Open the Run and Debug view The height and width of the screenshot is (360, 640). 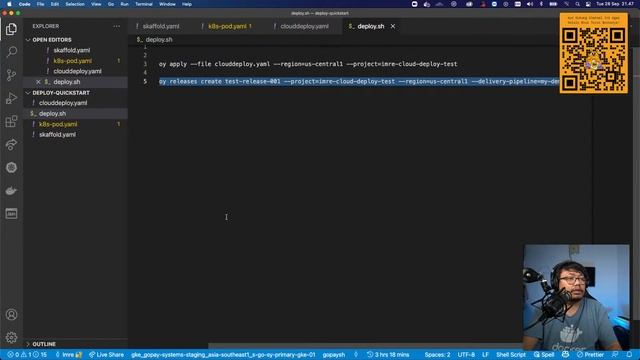click(11, 98)
